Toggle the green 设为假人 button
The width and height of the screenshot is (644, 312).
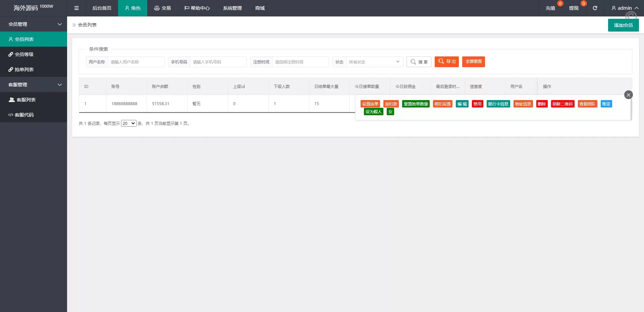[x=373, y=112]
